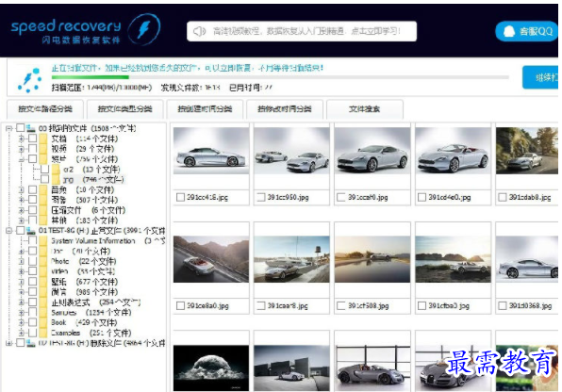Switch to 按文件路径分类 tab

pos(45,109)
